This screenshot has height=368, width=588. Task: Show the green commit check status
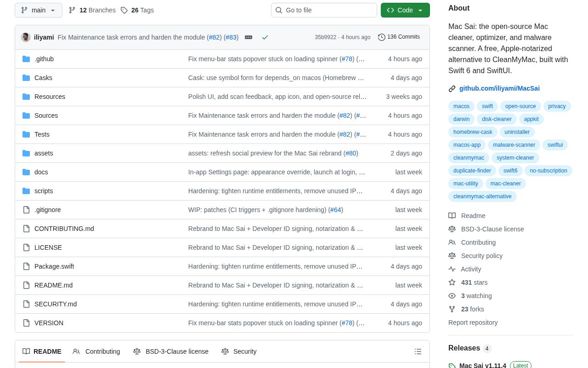[265, 37]
